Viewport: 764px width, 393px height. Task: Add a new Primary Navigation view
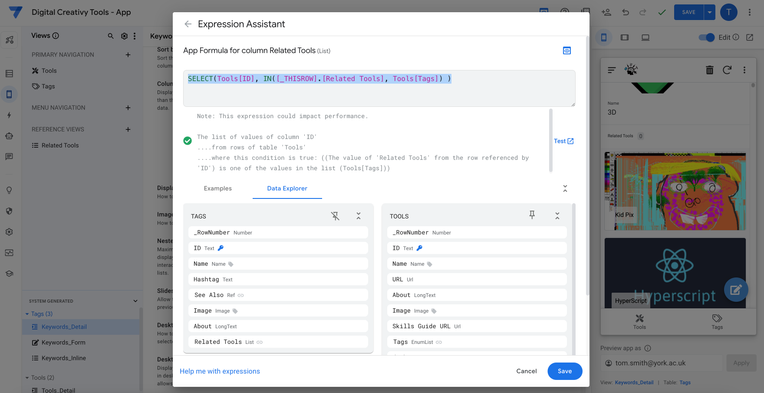click(128, 55)
